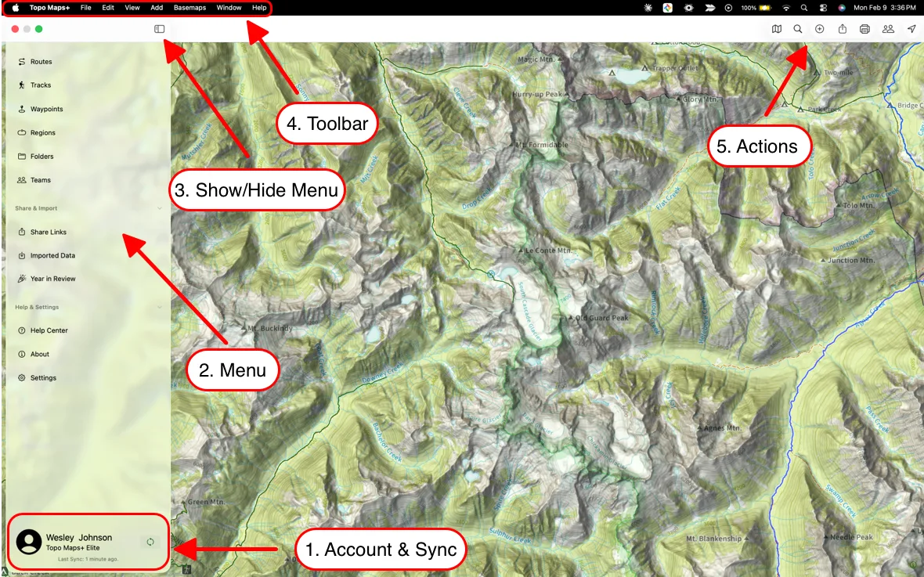Open the Window menu
Screen dimensions: 924x577
pyautogui.click(x=229, y=8)
